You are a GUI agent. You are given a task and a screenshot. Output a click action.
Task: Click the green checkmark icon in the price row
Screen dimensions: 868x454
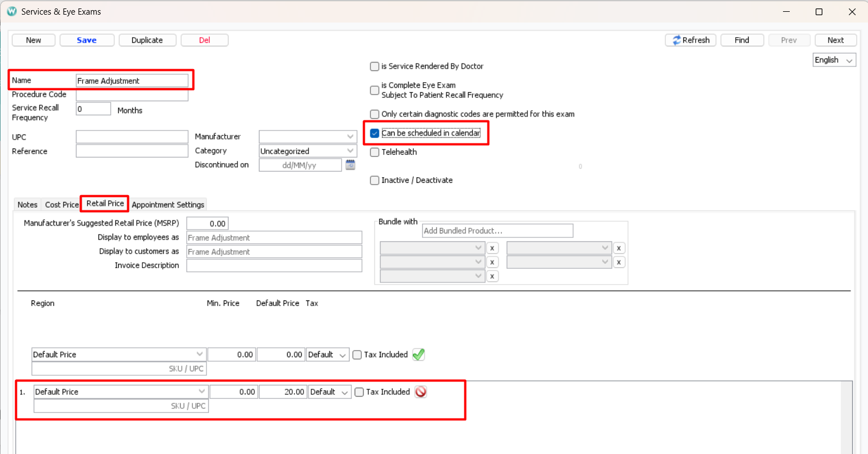418,354
